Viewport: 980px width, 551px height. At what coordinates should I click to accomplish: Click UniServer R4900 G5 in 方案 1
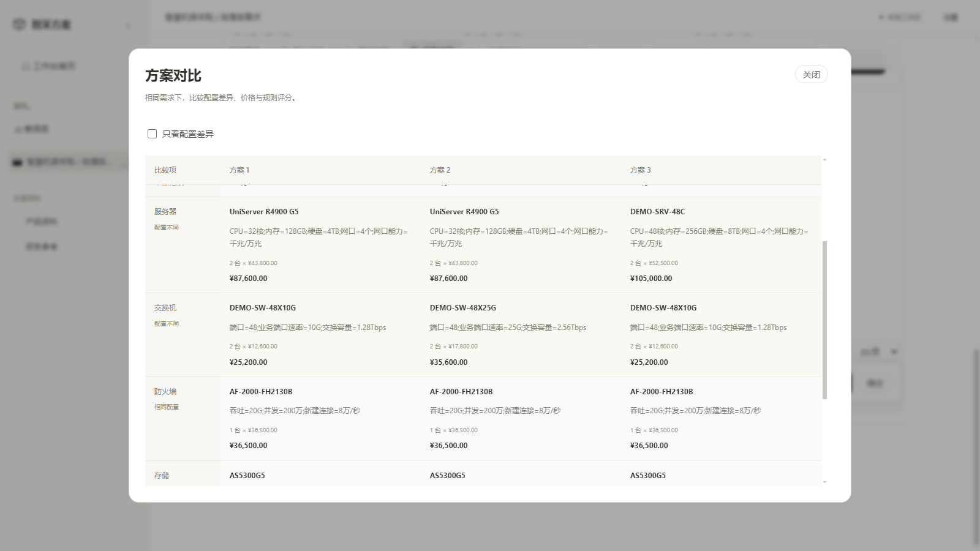pyautogui.click(x=264, y=212)
